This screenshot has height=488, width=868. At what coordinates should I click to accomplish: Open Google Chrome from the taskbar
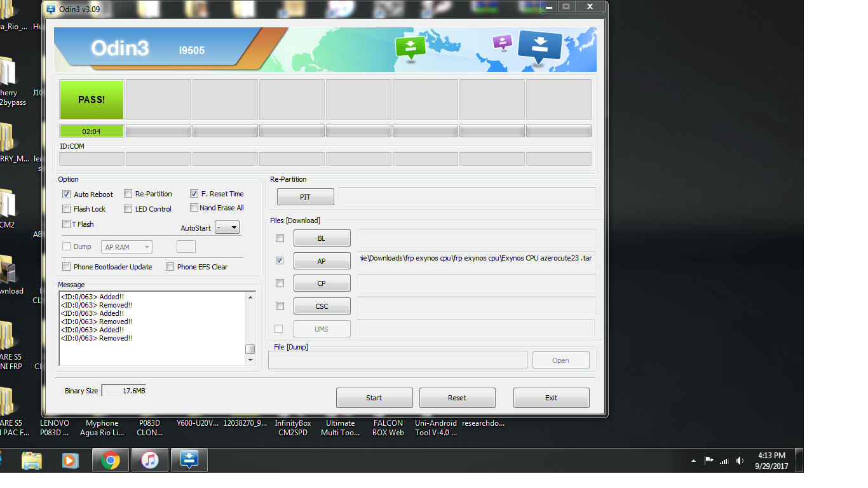111,460
